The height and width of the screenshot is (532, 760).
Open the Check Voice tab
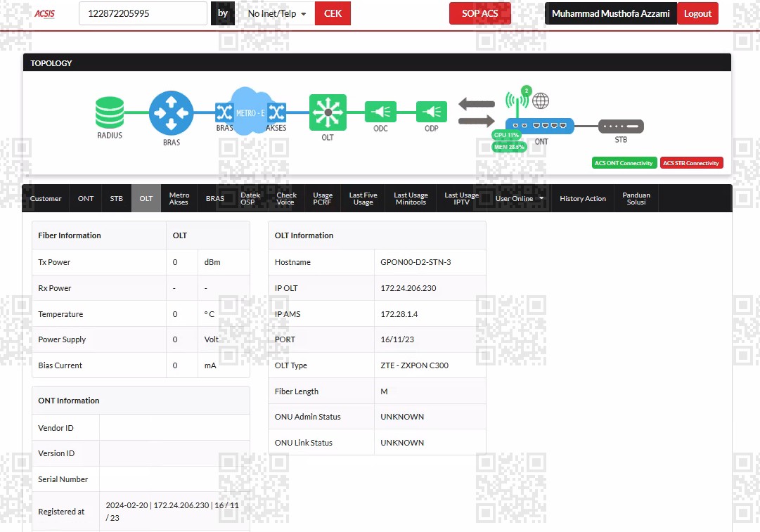tap(286, 199)
